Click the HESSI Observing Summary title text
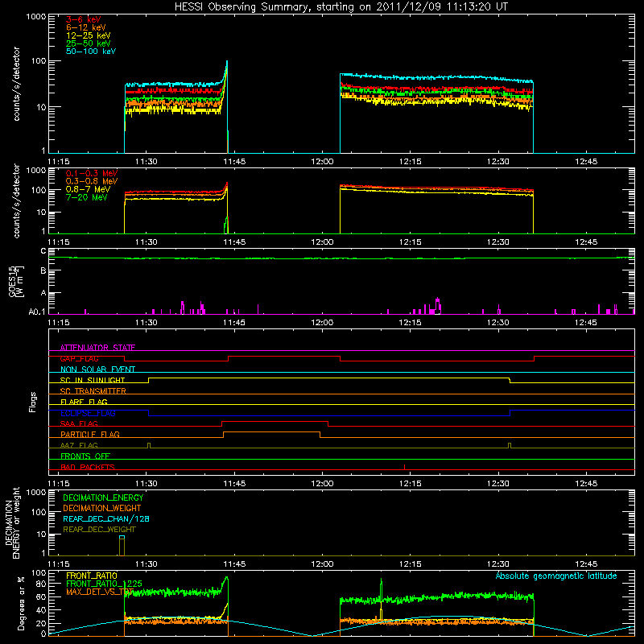 click(x=341, y=7)
